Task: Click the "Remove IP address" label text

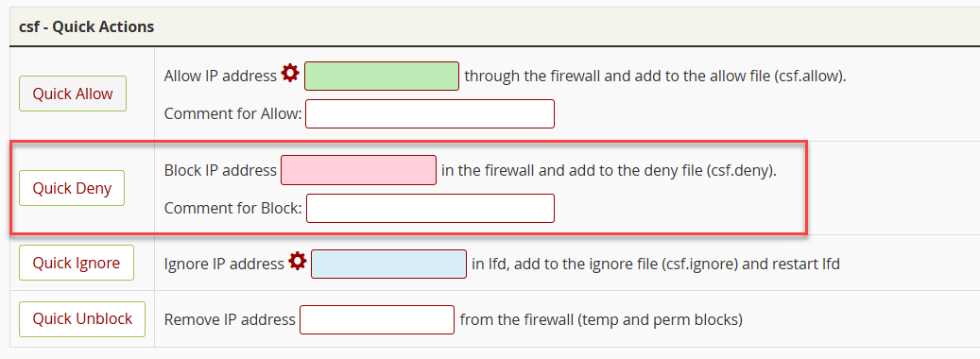Action: click(230, 319)
